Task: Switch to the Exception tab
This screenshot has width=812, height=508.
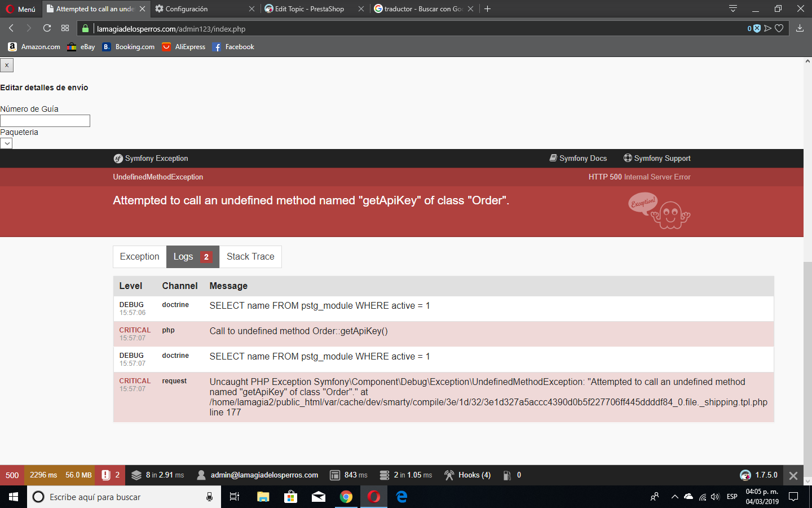Action: click(x=140, y=257)
